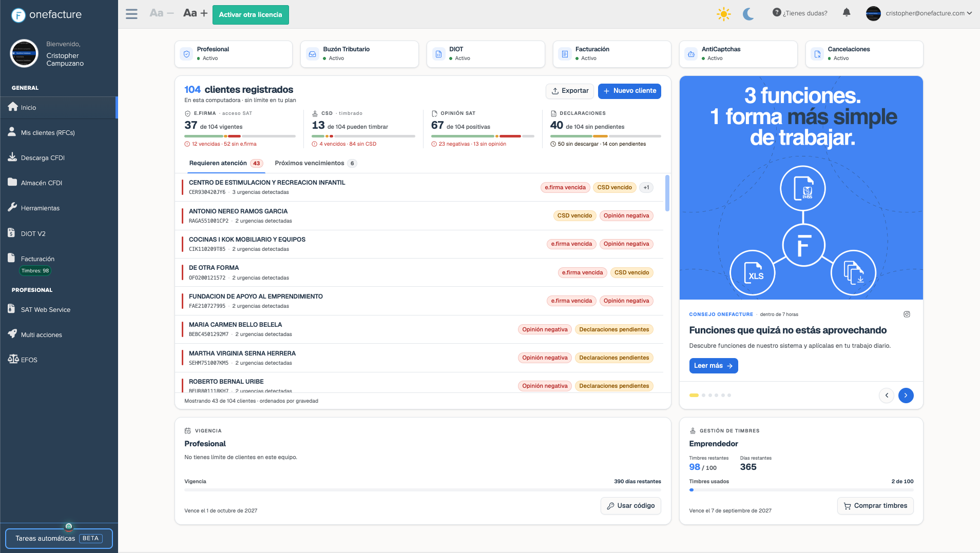This screenshot has width=980, height=553.
Task: Click the Vigencia calendar icon
Action: [x=188, y=431]
